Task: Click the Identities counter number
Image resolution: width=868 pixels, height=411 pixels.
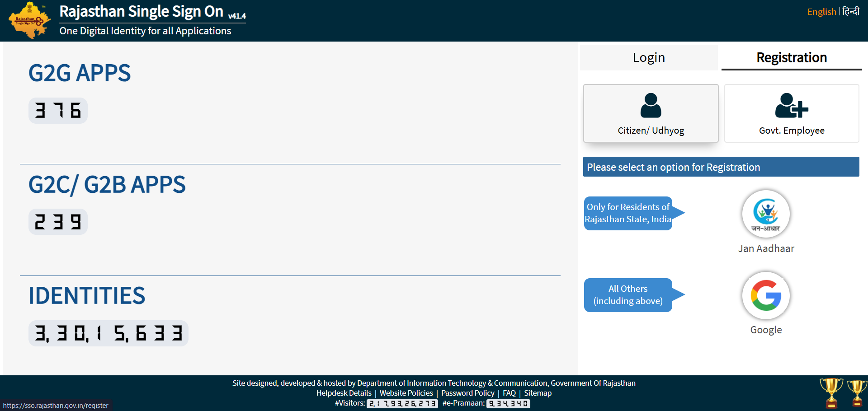Action: point(108,334)
